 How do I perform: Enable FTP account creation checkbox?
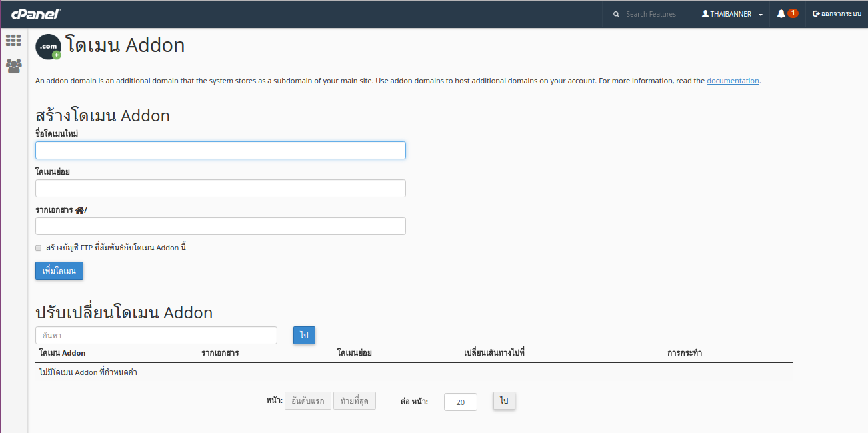click(39, 248)
